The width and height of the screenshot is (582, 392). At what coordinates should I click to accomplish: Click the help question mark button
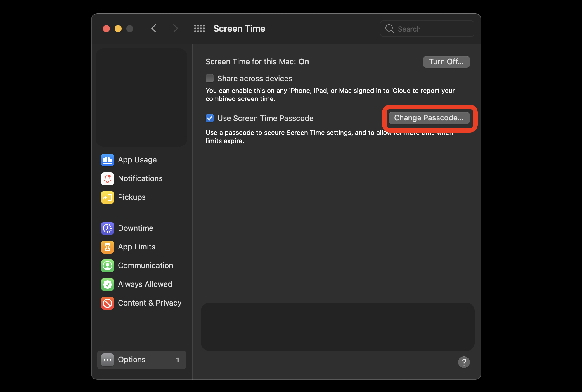463,361
